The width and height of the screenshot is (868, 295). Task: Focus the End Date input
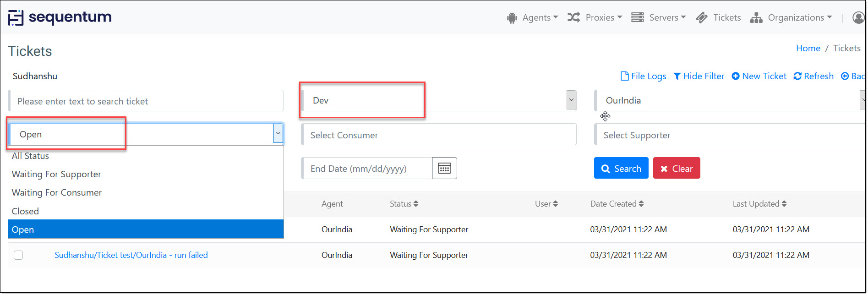click(366, 168)
